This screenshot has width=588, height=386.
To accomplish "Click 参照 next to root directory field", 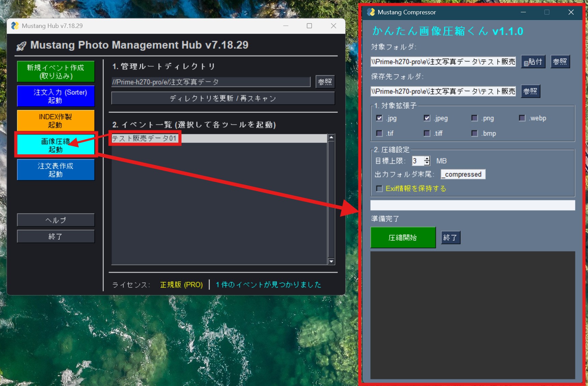I will tap(325, 82).
